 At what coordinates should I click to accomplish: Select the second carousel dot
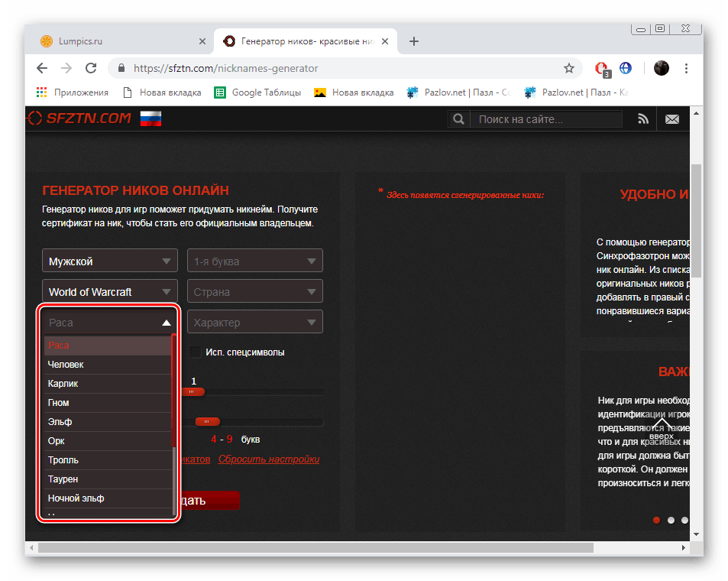tap(671, 520)
